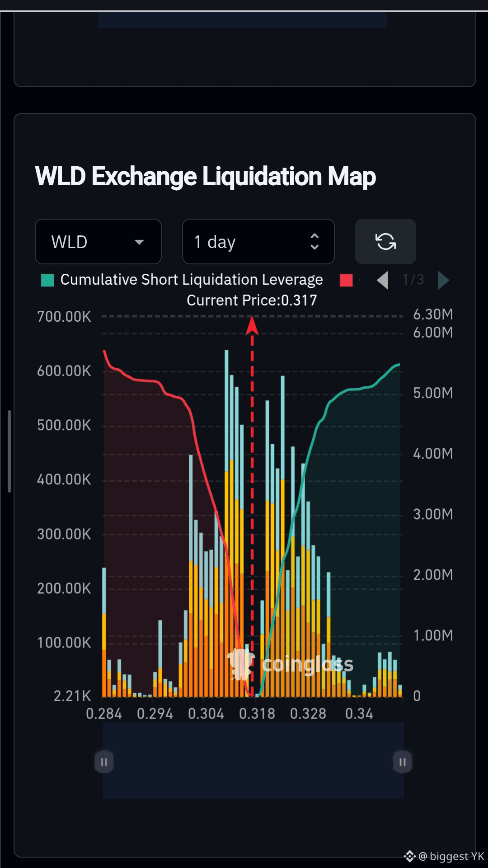Click the 6.30M right axis label
Screen dimensions: 488x868
tap(433, 314)
